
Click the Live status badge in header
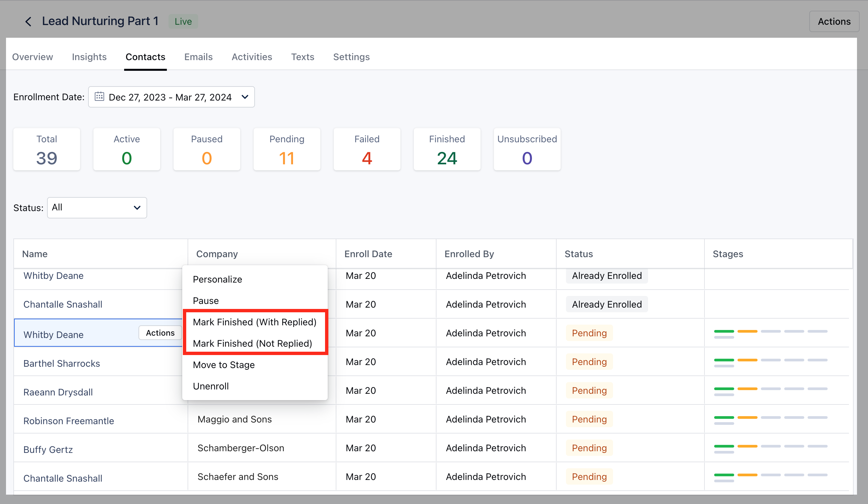183,21
